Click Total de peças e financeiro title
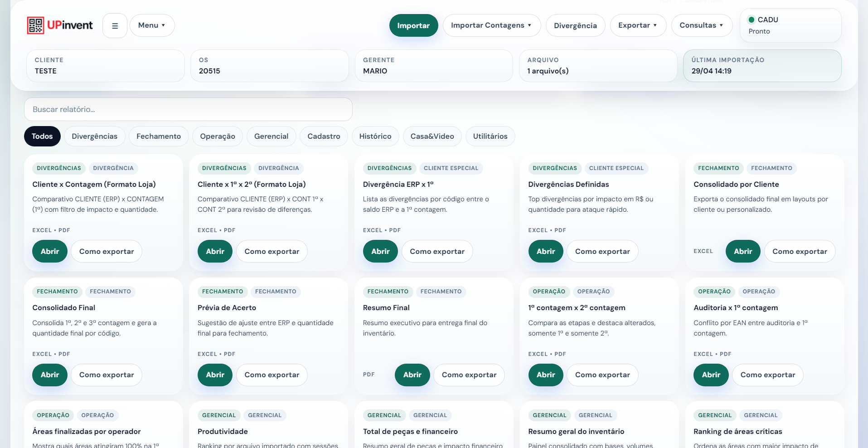This screenshot has height=448, width=868. click(x=410, y=431)
